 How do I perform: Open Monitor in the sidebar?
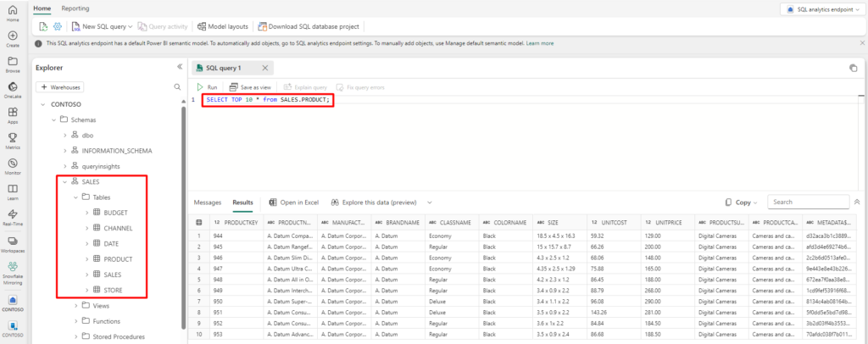click(12, 166)
